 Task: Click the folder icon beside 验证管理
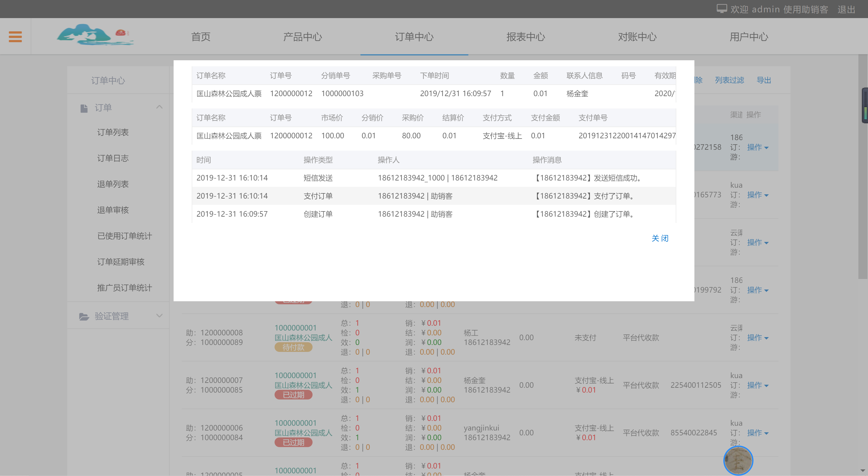[84, 316]
